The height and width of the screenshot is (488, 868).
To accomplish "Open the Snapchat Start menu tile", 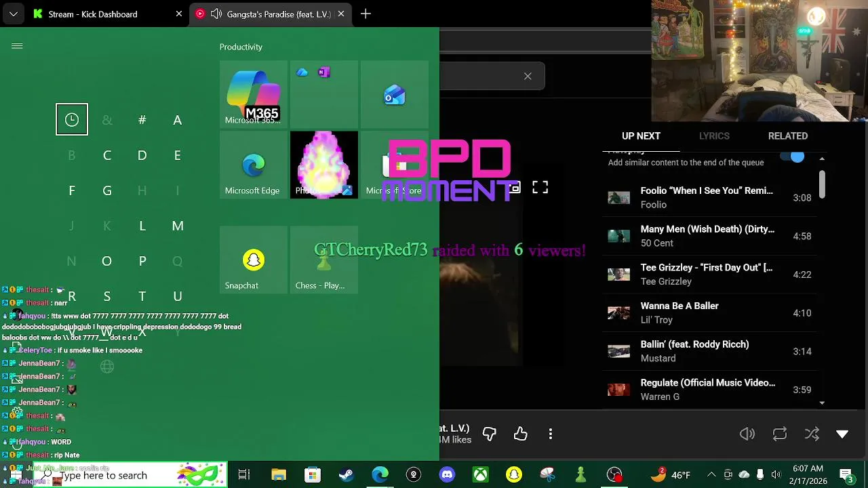I will (x=254, y=260).
